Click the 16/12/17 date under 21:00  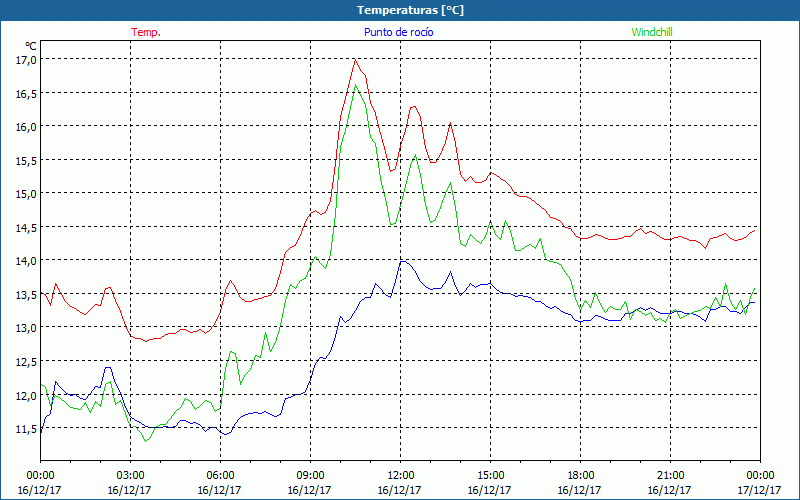[669, 490]
